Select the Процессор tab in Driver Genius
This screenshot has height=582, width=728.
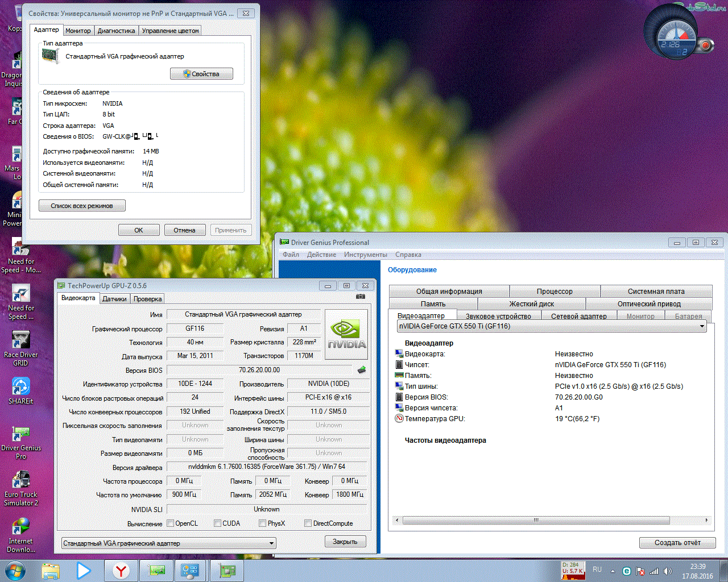click(555, 291)
